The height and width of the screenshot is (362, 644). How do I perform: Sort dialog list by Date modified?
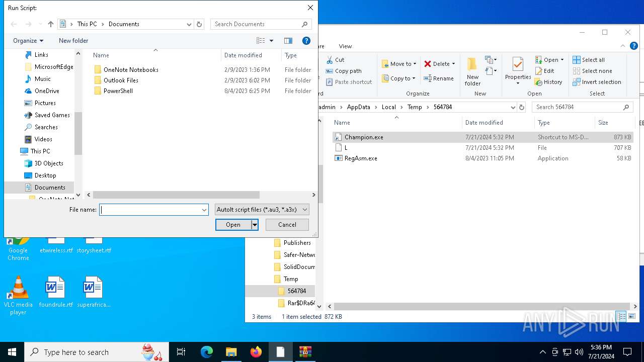tap(243, 55)
